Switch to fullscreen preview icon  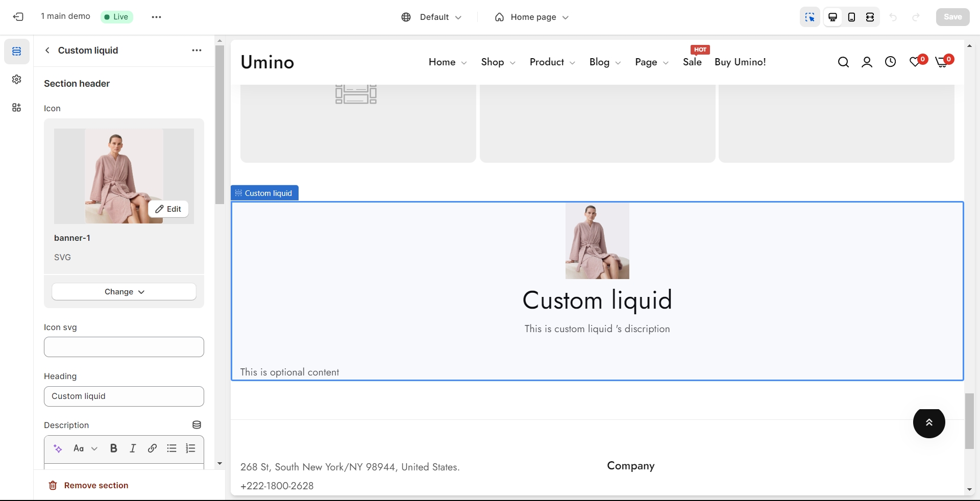pos(870,17)
